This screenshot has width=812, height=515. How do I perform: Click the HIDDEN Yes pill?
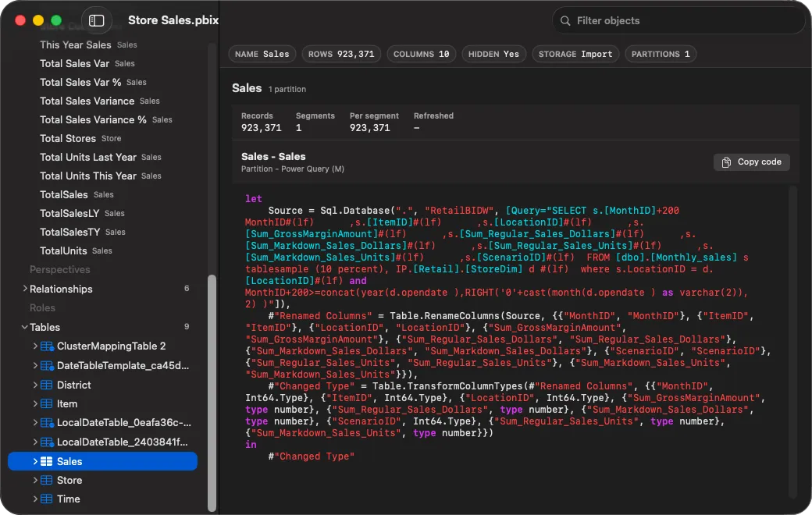(493, 54)
